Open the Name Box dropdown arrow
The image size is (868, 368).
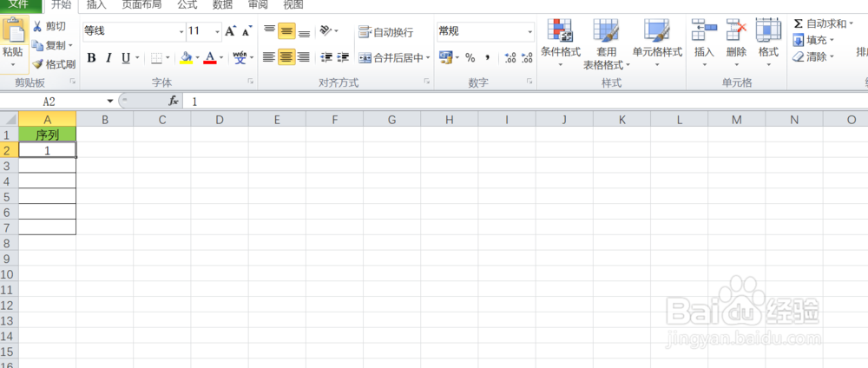pyautogui.click(x=109, y=102)
